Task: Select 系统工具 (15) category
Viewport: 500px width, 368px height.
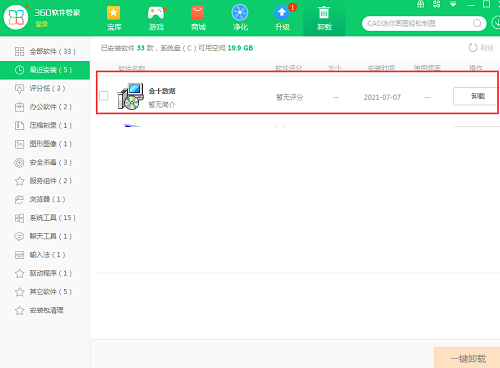Action: [45, 218]
